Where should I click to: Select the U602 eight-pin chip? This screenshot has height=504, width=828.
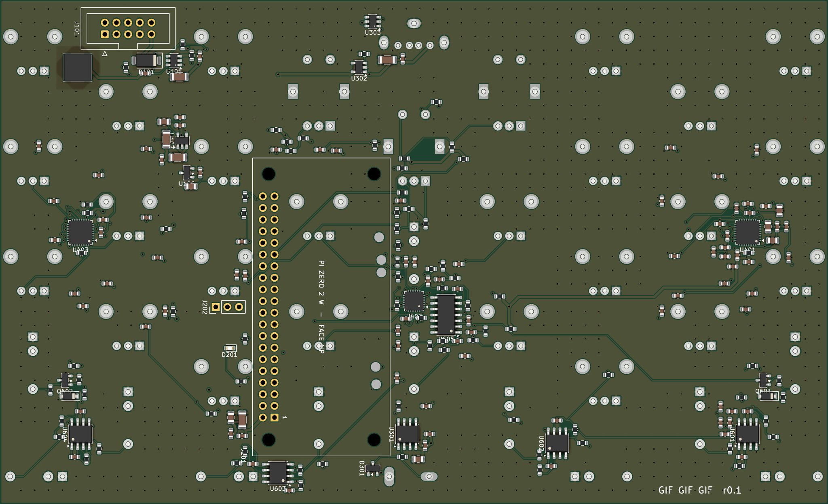(557, 443)
